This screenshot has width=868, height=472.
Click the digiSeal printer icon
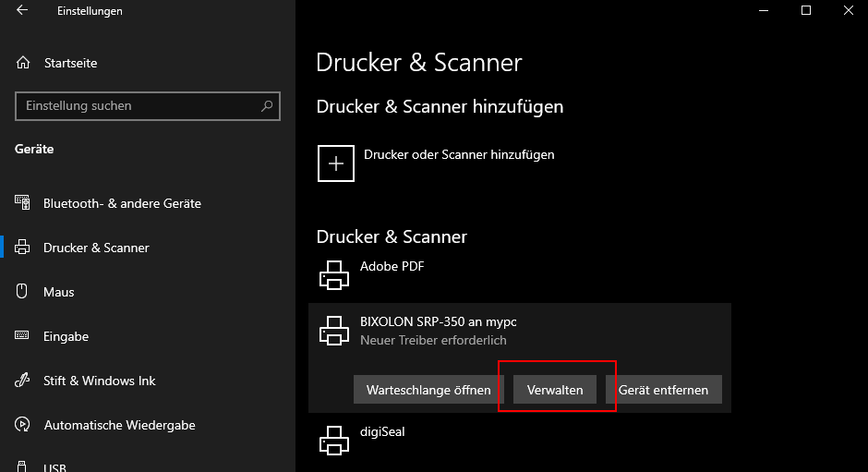334,440
